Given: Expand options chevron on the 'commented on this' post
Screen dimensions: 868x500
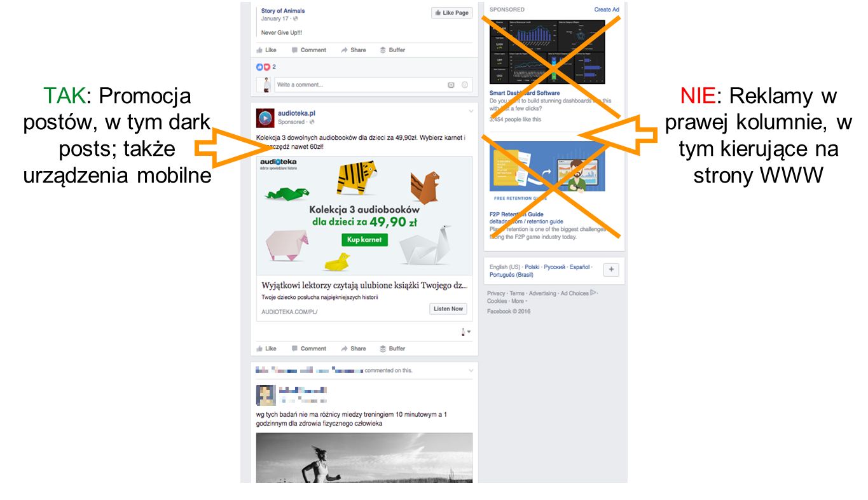Looking at the screenshot, I should [471, 370].
